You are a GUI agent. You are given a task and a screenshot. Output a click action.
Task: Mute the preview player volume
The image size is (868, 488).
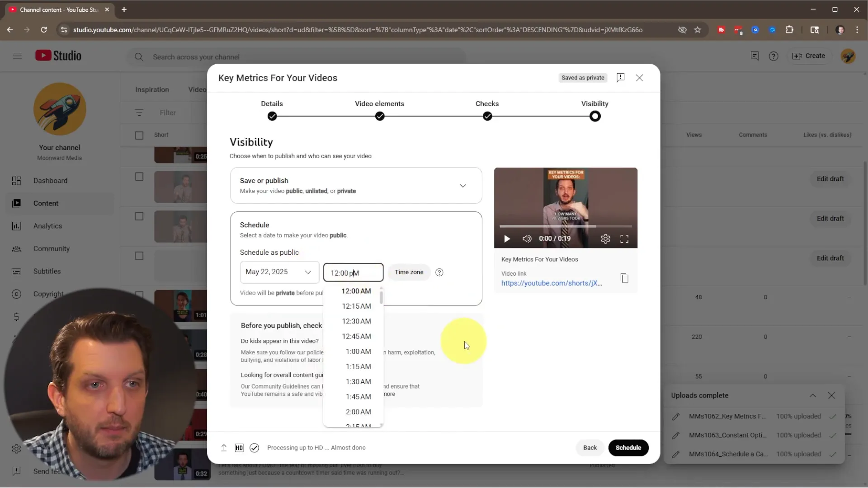click(x=527, y=239)
